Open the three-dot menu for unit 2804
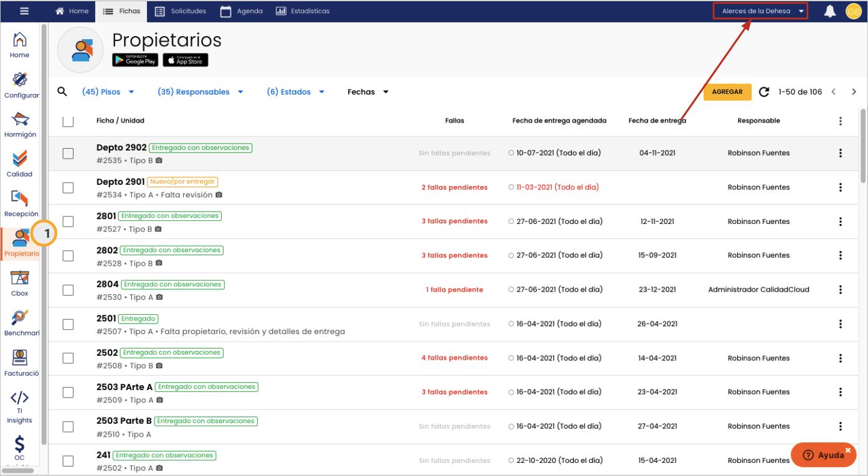This screenshot has height=476, width=868. pyautogui.click(x=841, y=289)
